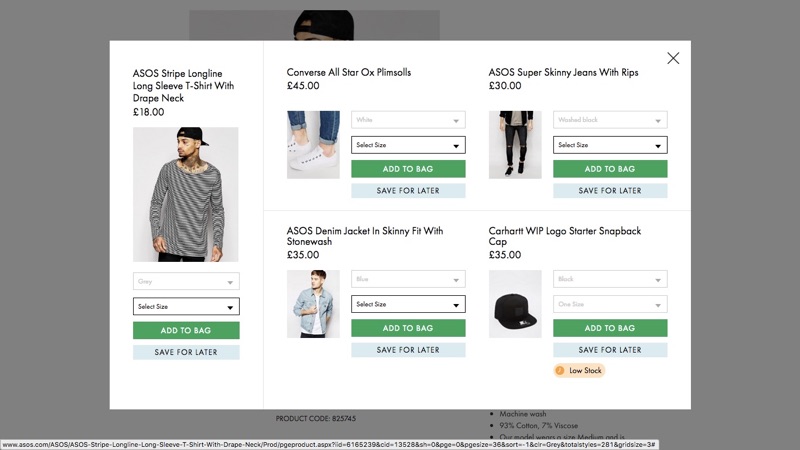Close the product quick-view popup
The width and height of the screenshot is (800, 450).
673,58
